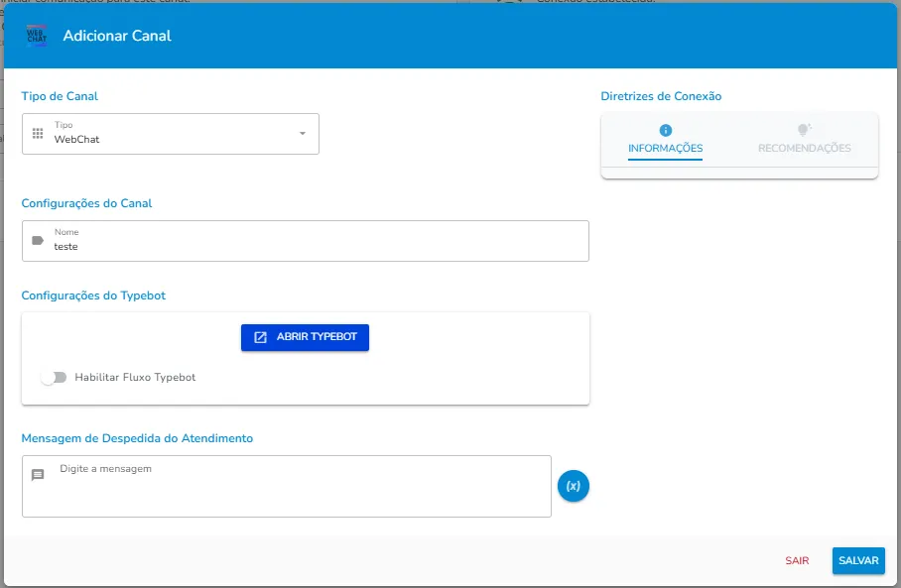The height and width of the screenshot is (588, 901).
Task: Click the chat bubble icon in message box
Action: click(x=38, y=475)
